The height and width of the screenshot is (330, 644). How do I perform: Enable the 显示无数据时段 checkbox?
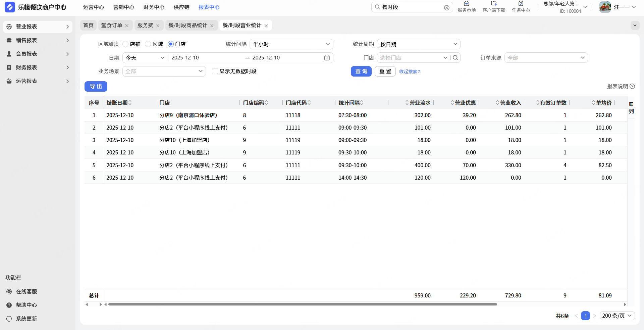(x=215, y=71)
